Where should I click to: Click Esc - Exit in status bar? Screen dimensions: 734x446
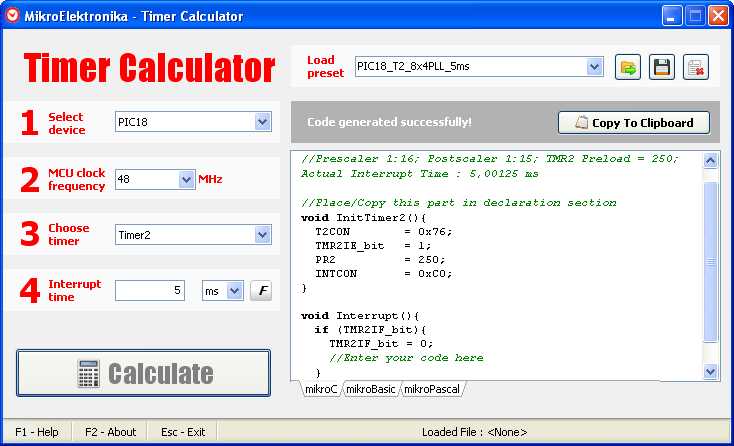[x=183, y=432]
